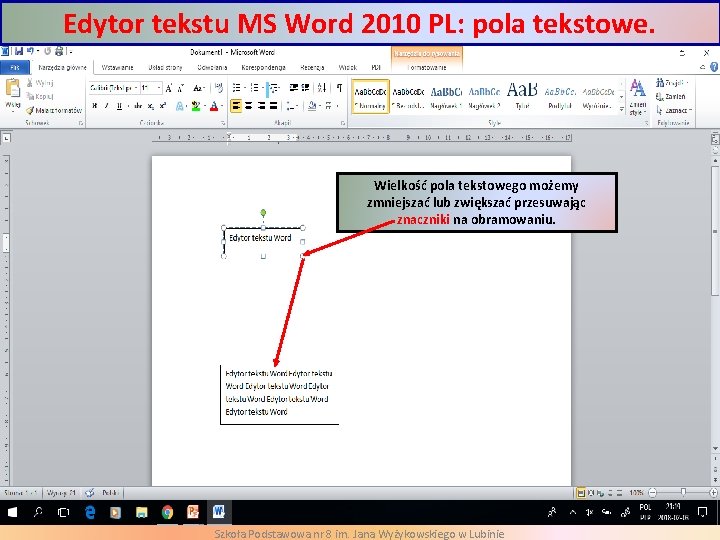Open Google Chrome from the taskbar

(168, 512)
